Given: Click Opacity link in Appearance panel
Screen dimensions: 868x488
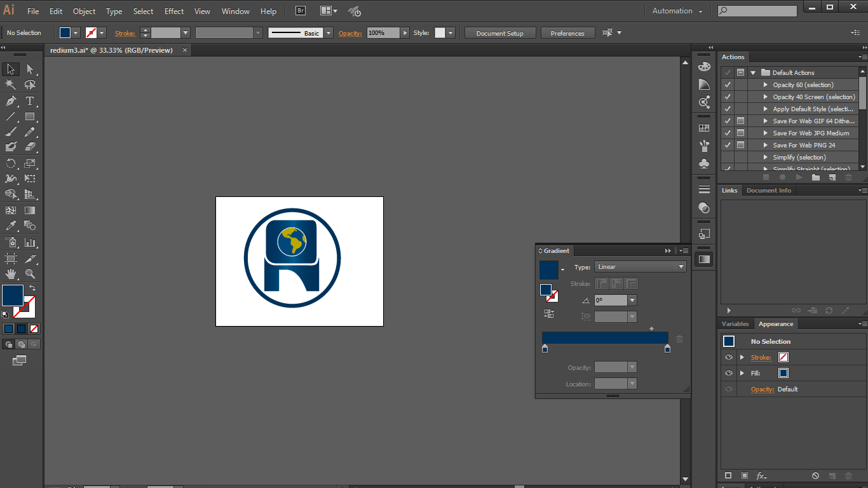Looking at the screenshot, I should tap(763, 389).
